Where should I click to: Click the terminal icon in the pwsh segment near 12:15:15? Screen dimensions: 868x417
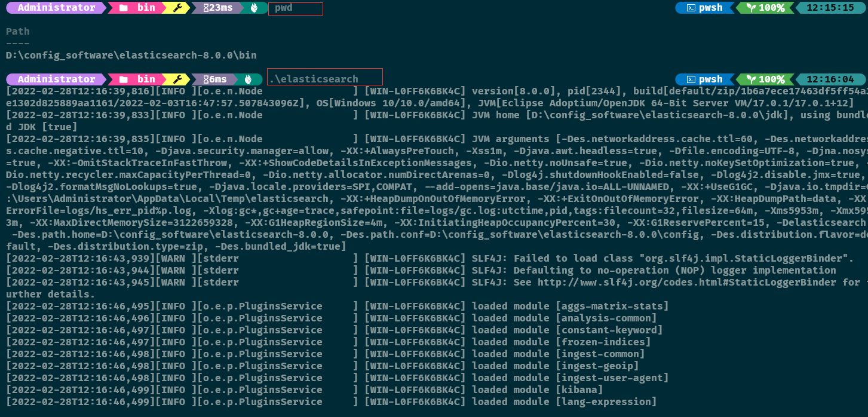click(x=690, y=8)
